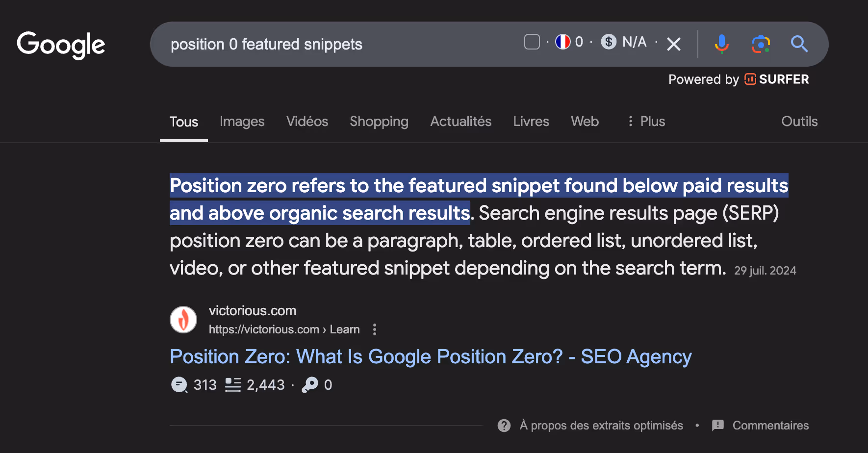
Task: Click the 313 traffic estimate icon
Action: (179, 385)
